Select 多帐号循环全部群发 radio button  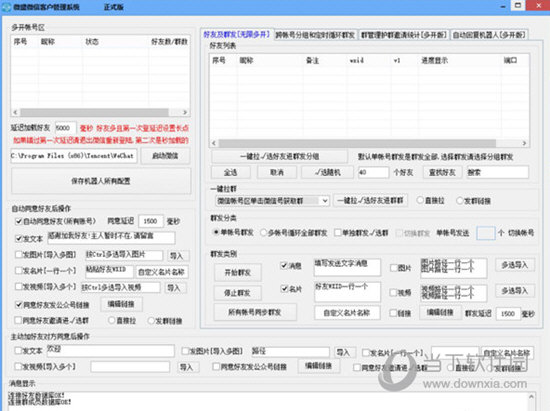pos(263,233)
